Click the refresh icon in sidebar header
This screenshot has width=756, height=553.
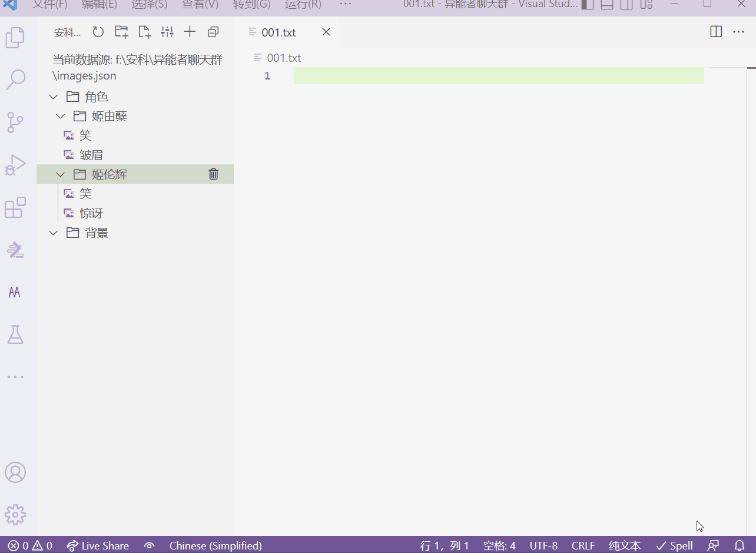point(98,32)
